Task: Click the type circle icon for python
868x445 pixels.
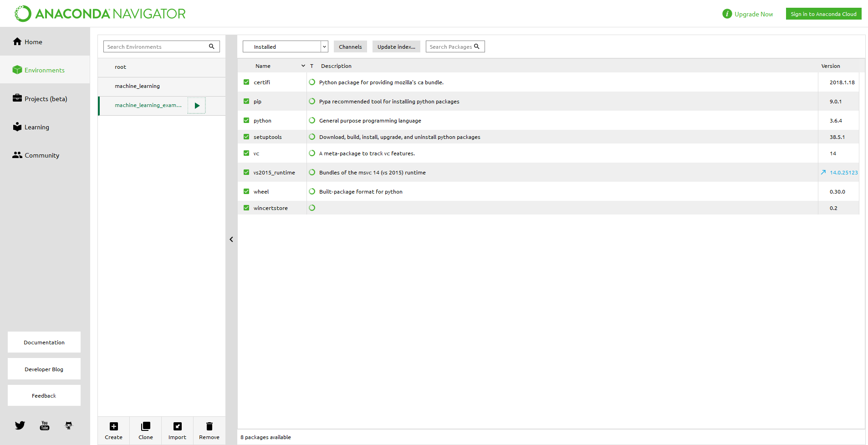Action: tap(312, 121)
